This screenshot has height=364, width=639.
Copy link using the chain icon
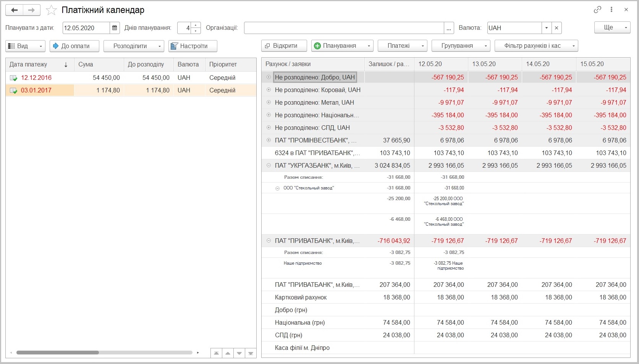click(x=598, y=10)
